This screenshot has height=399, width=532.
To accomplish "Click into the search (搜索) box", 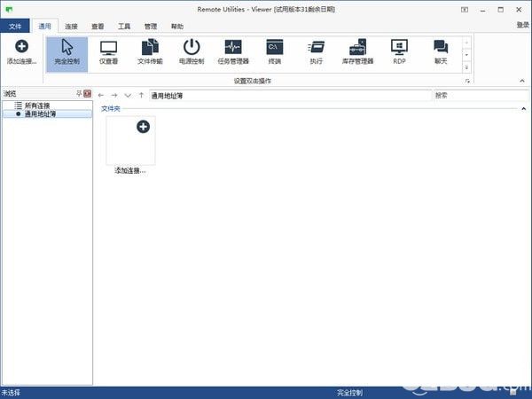I will point(482,96).
